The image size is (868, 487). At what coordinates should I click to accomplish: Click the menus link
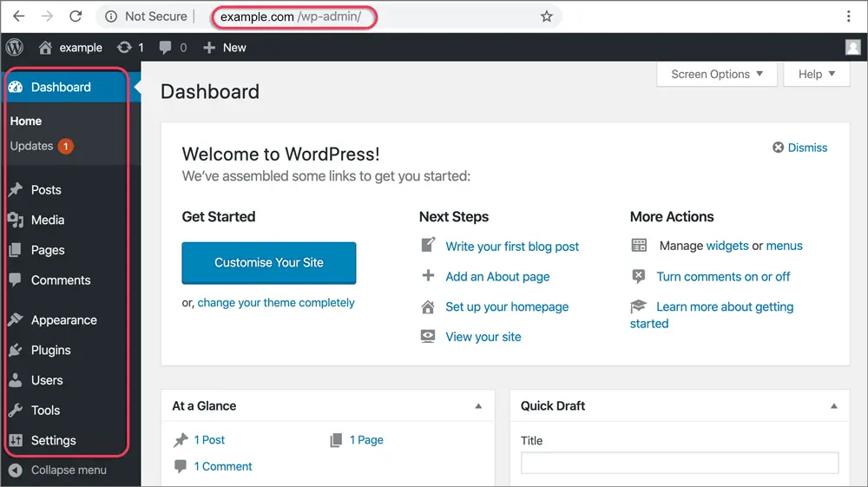(785, 246)
